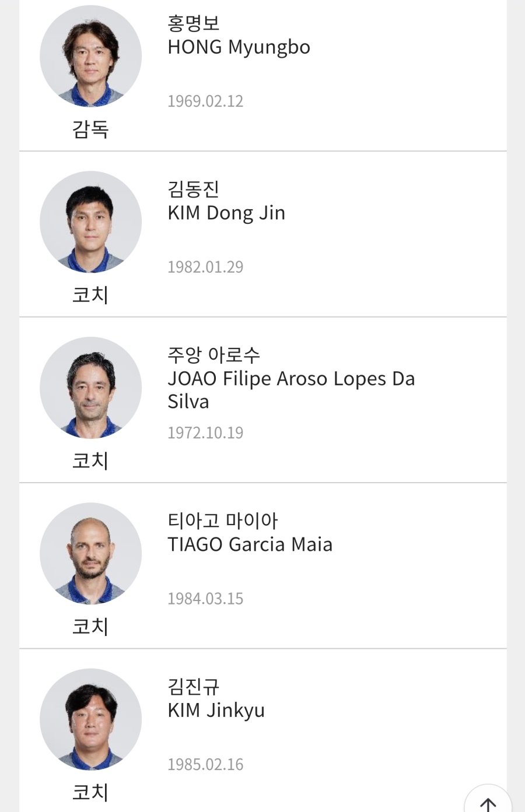Tap the Korean name 김동진
Image resolution: width=525 pixels, height=812 pixels.
pos(193,189)
